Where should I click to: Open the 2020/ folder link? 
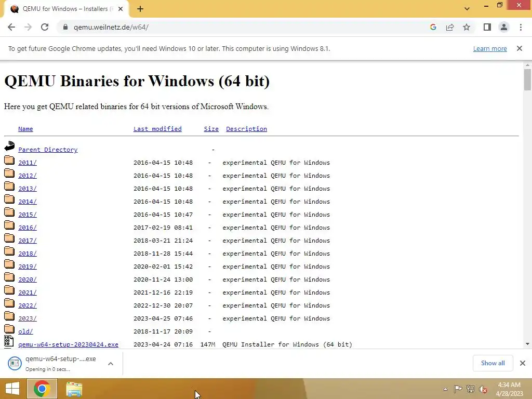pyautogui.click(x=28, y=280)
